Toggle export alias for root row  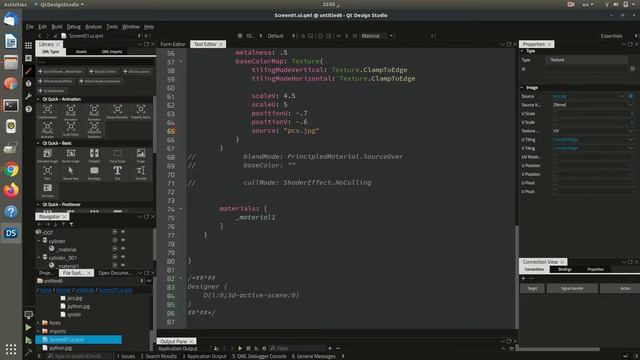pos(115,232)
